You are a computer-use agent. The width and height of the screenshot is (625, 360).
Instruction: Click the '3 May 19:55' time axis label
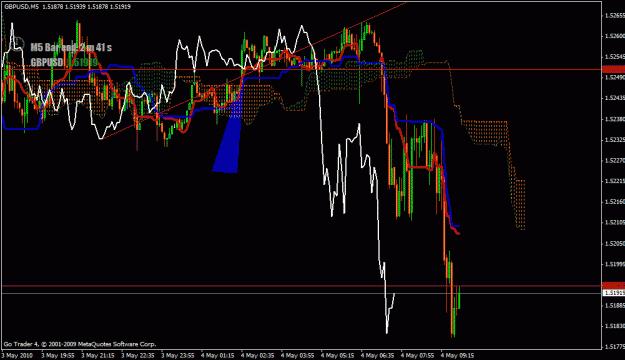click(58, 355)
